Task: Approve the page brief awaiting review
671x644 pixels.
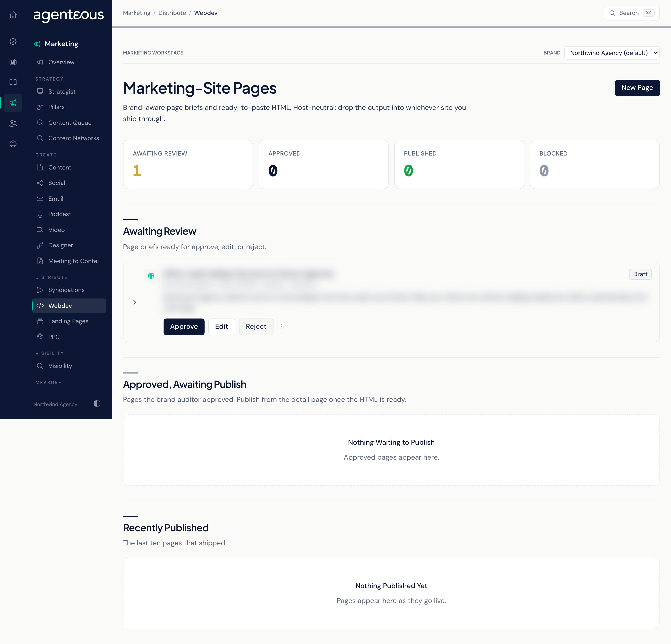Action: click(184, 327)
